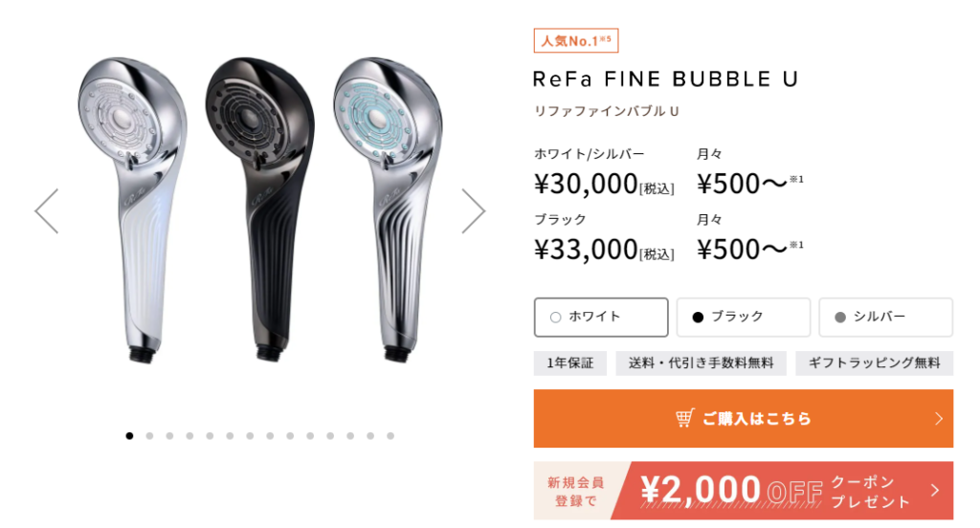Screen dimensions: 980x528
Task: Select the ホワイト color option
Action: click(601, 317)
